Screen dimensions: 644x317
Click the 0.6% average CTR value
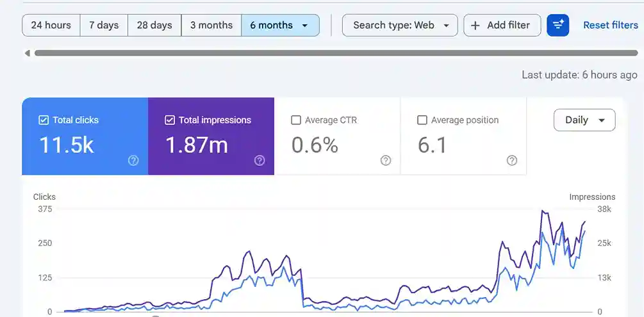click(x=315, y=145)
